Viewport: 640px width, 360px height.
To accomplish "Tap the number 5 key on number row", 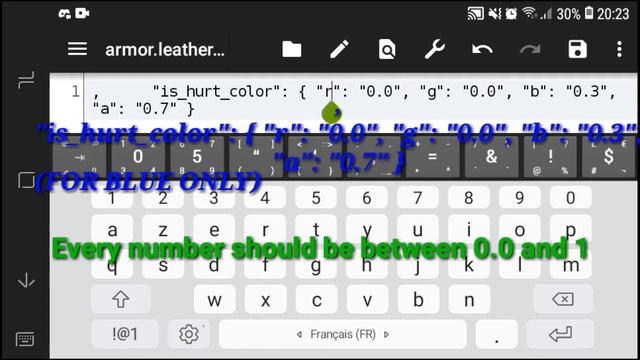I will coord(316,198).
